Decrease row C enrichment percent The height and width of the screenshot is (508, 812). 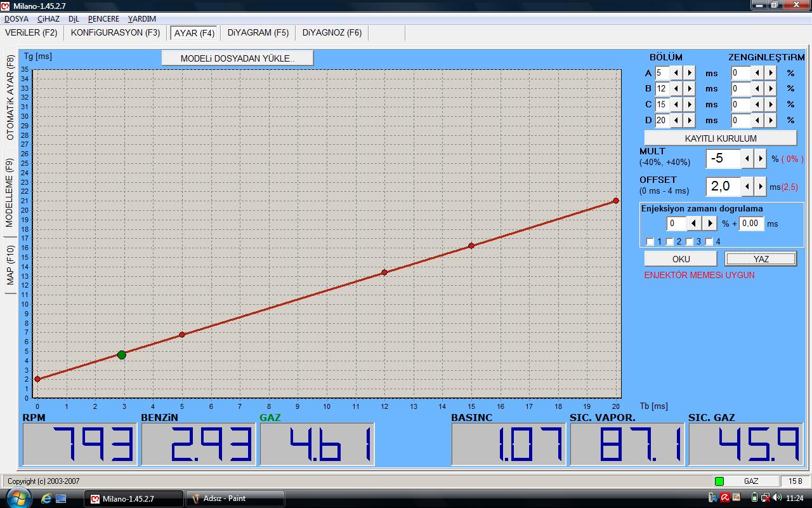pyautogui.click(x=757, y=104)
